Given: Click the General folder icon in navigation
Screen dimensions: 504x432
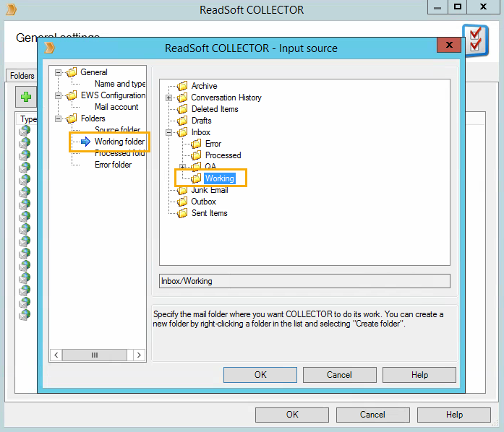Looking at the screenshot, I should [x=72, y=72].
